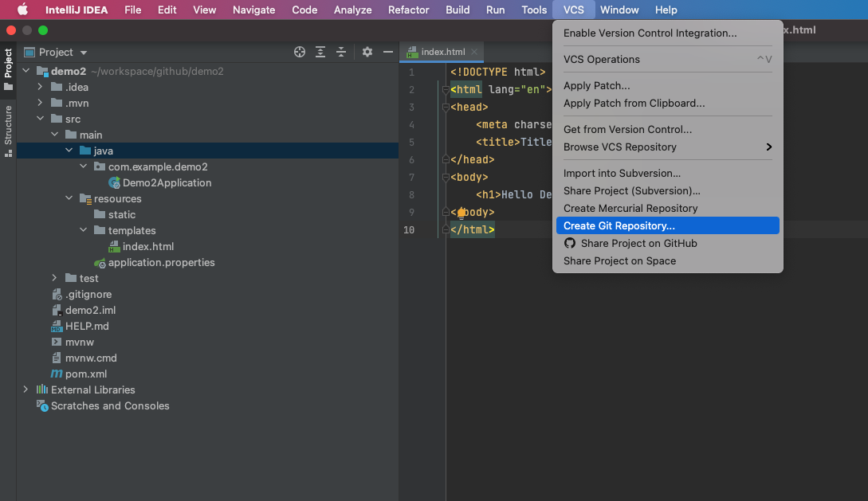The image size is (868, 501).
Task: Open the Project view dropdown arrow
Action: (84, 53)
